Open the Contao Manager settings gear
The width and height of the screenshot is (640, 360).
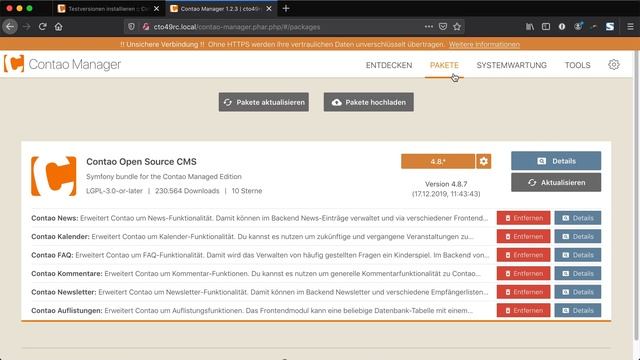click(x=613, y=64)
